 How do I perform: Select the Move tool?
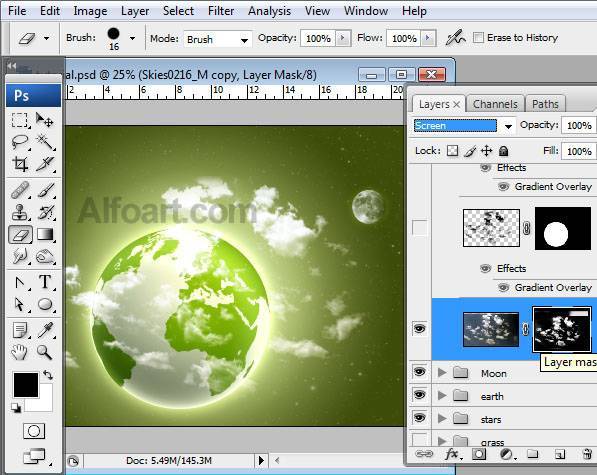point(45,120)
